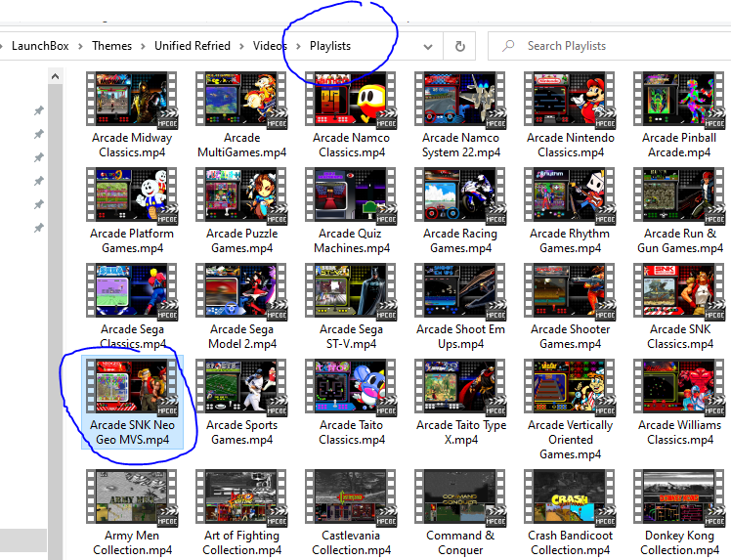Screen dimensions: 731x560
Task: Click Crash Bandicoot Collection.mp4 icon
Action: click(570, 496)
